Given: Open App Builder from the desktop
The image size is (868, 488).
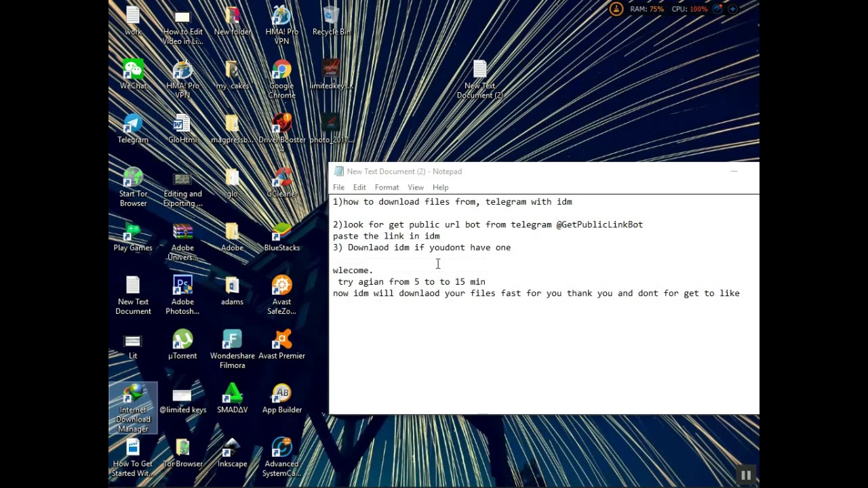Looking at the screenshot, I should pos(281,399).
